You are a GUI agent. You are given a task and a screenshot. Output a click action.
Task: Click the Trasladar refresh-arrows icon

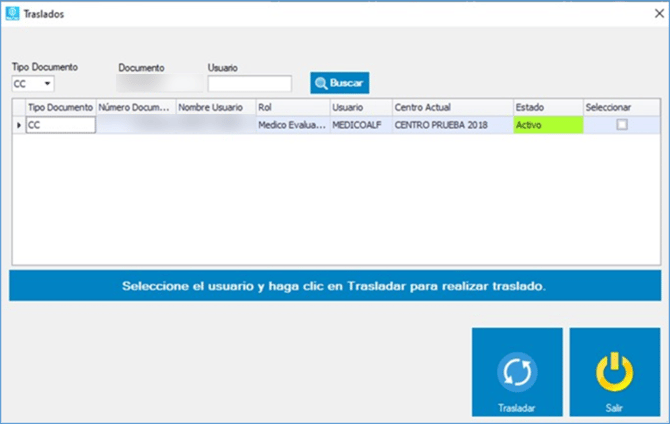pos(517,372)
